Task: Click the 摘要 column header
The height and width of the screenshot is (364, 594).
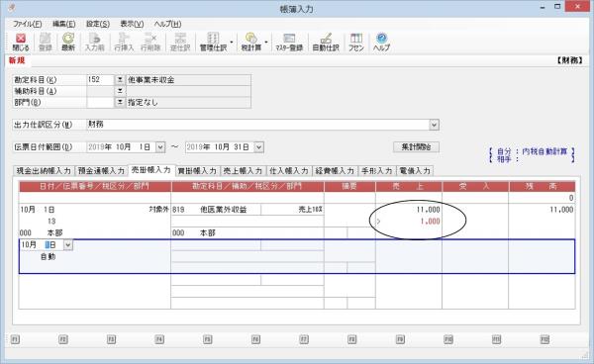Action: tap(349, 187)
